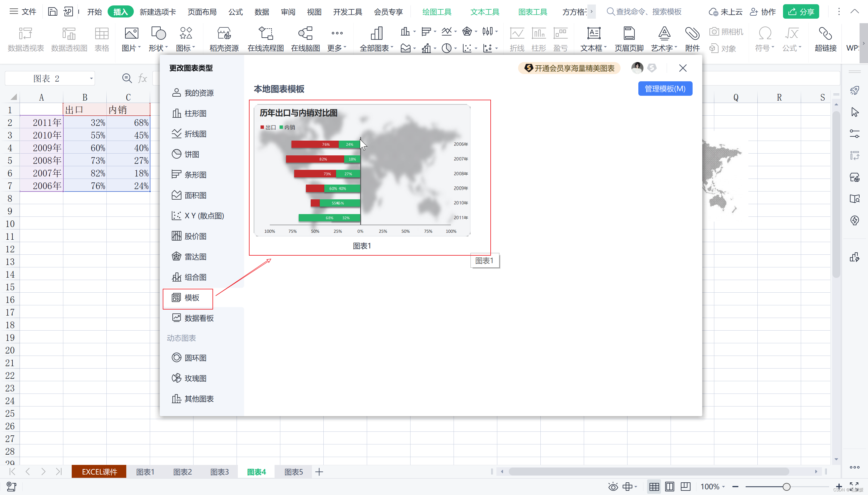Adjust the zoom slider handle

tap(786, 487)
